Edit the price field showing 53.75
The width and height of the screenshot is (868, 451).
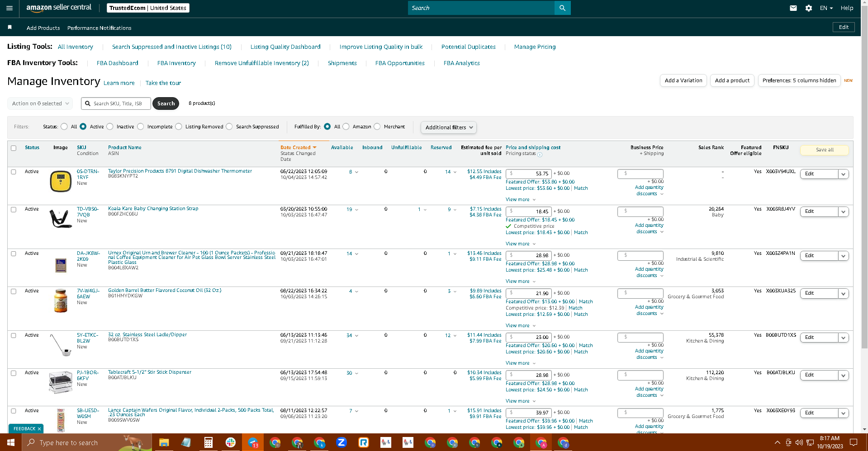tap(528, 174)
